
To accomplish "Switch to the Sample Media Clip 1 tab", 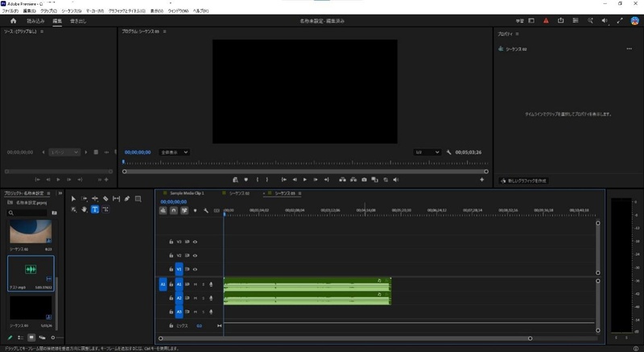I will 187,193.
